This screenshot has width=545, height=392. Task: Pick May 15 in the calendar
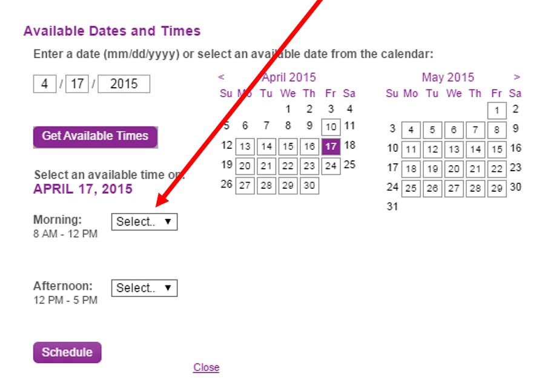[x=497, y=149]
